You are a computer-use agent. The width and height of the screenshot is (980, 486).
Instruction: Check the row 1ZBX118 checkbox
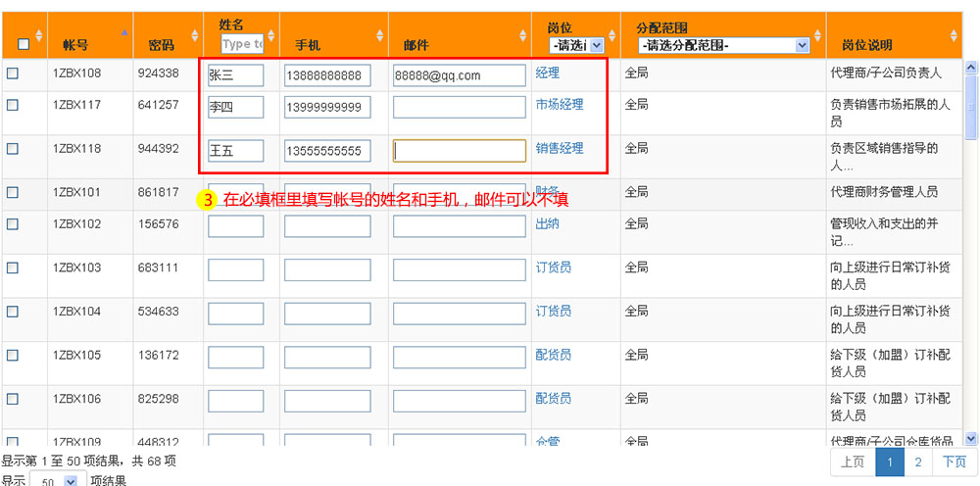click(13, 149)
